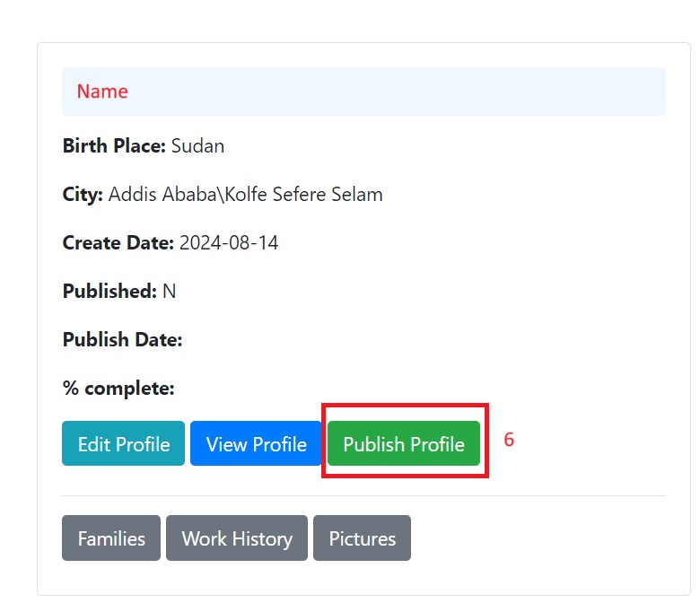Click the red Name heading text
700x612 pixels.
102,92
